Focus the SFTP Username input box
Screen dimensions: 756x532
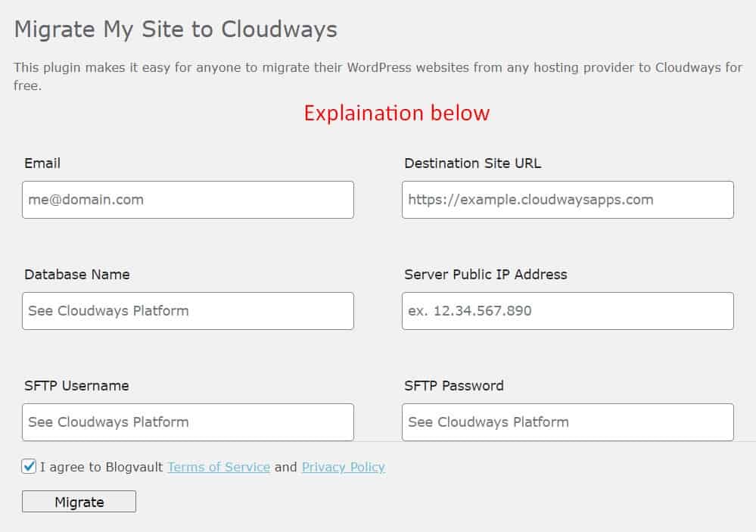[x=188, y=422]
